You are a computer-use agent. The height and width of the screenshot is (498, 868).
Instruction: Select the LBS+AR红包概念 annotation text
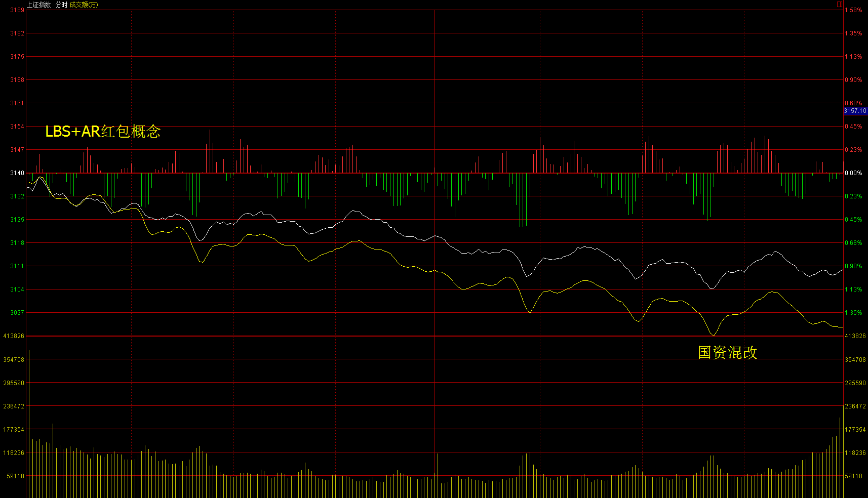[103, 132]
